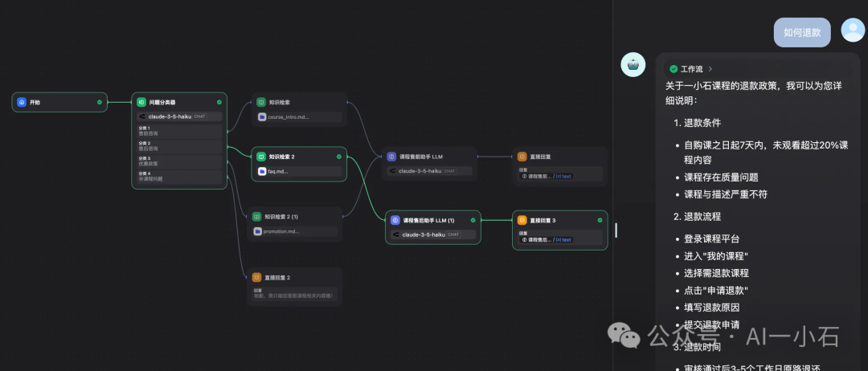The image size is (868, 371).
Task: Click 分类 2 售后咨询 row
Action: coord(179,146)
